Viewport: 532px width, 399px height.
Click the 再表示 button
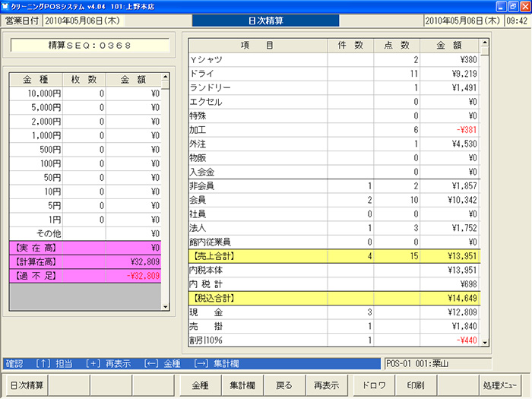pos(327,385)
